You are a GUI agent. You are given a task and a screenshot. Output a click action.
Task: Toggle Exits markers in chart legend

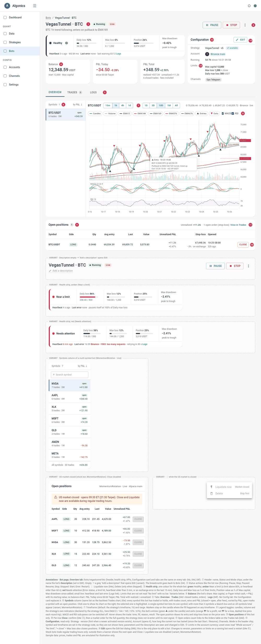(214, 113)
